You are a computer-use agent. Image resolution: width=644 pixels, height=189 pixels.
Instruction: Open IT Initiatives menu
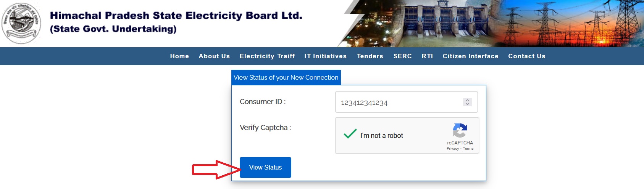pos(325,56)
